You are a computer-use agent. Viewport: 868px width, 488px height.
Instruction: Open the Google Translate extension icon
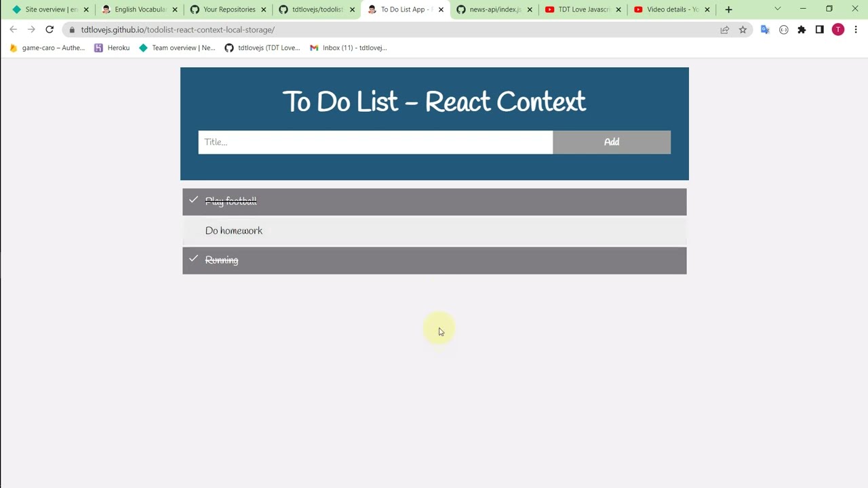[x=766, y=30]
